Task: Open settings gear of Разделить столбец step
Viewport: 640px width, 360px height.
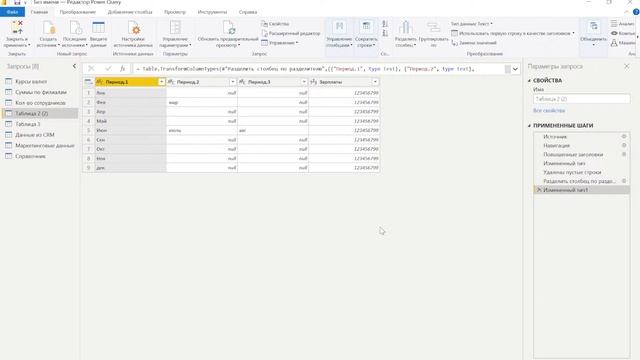Action: tap(624, 181)
